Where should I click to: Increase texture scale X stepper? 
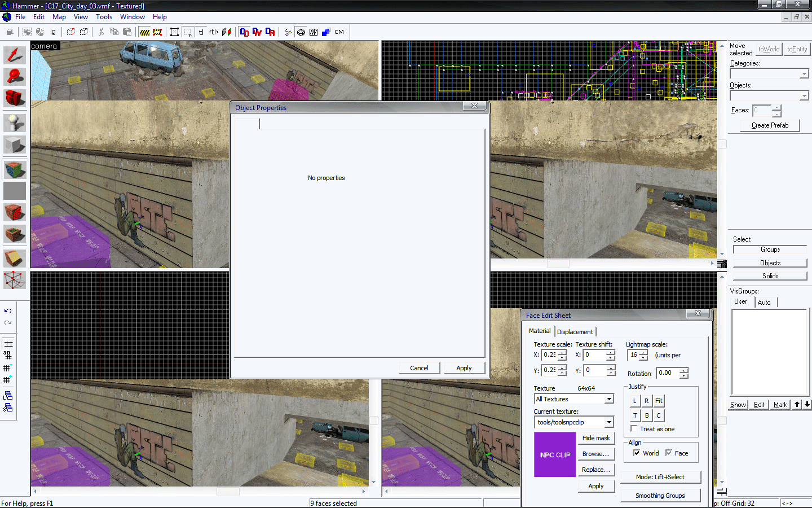(562, 353)
